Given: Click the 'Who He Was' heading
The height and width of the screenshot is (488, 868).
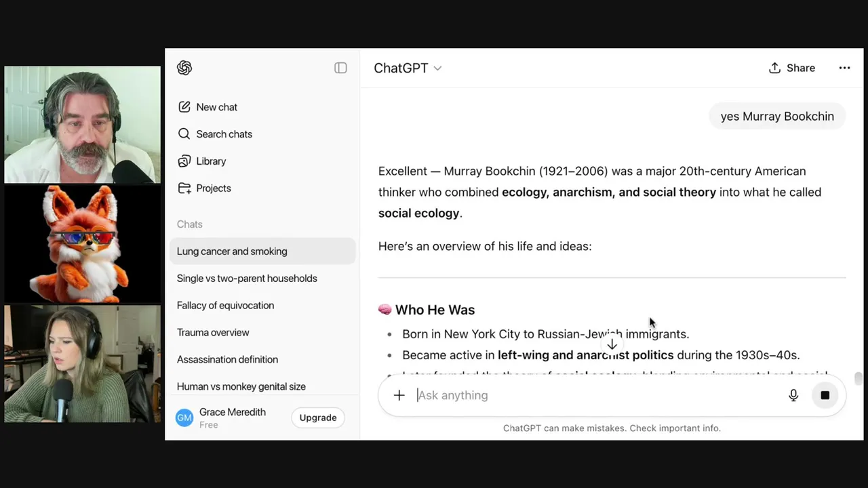Looking at the screenshot, I should 435,310.
